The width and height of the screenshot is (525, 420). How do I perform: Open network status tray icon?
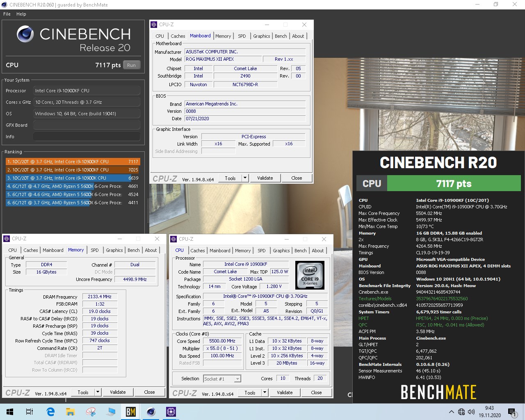point(461,412)
